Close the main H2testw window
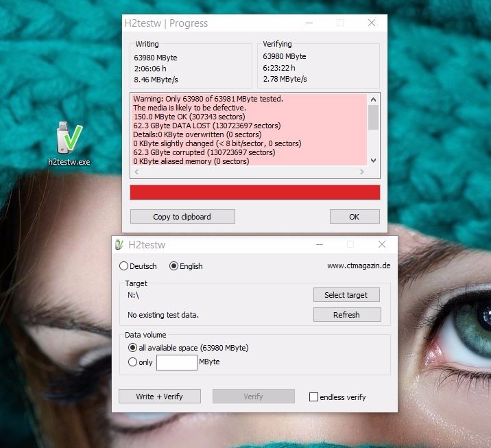 [382, 244]
